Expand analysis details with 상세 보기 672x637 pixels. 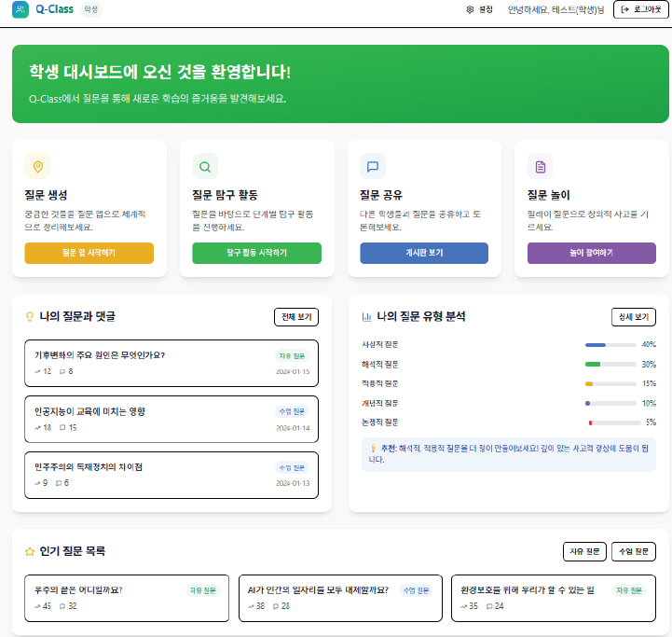633,317
